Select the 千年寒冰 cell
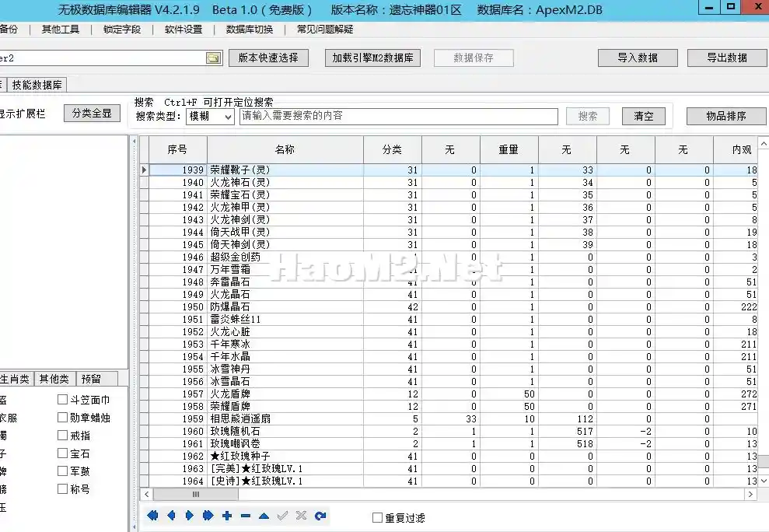 [x=285, y=344]
